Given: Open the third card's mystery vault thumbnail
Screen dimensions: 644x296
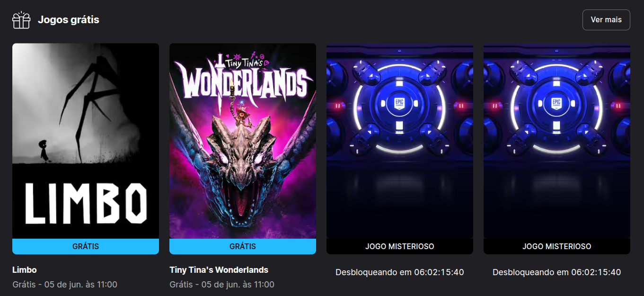Looking at the screenshot, I should point(400,141).
